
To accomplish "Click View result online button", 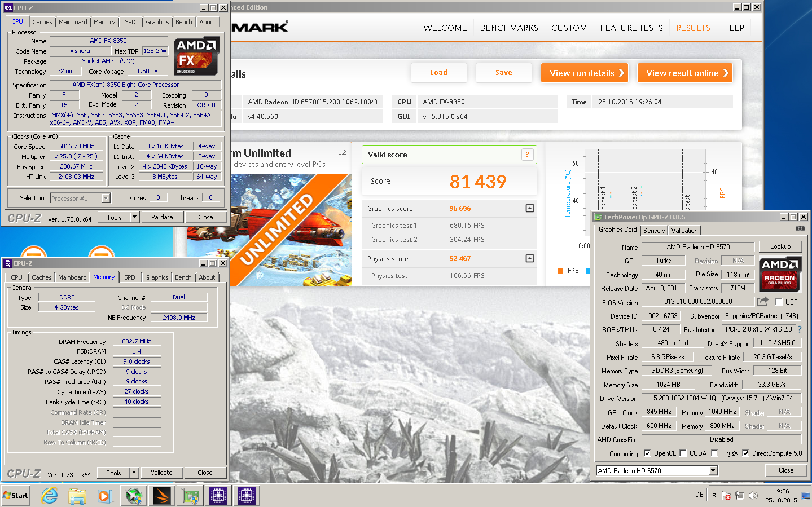I will click(685, 73).
